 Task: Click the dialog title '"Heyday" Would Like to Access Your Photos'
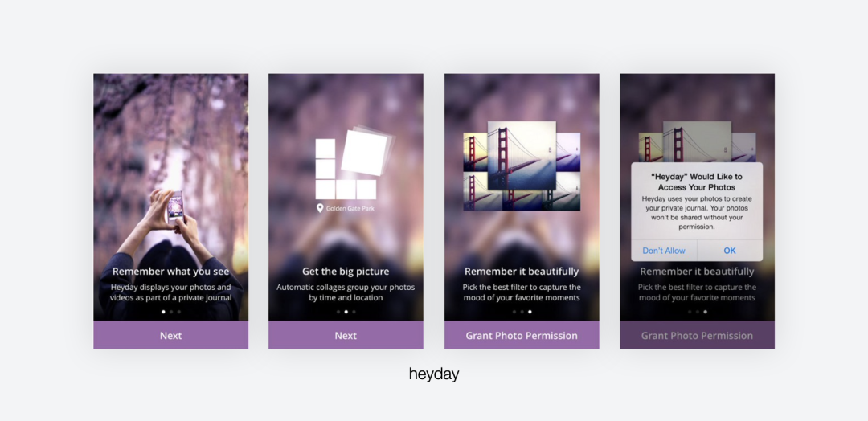point(697,182)
